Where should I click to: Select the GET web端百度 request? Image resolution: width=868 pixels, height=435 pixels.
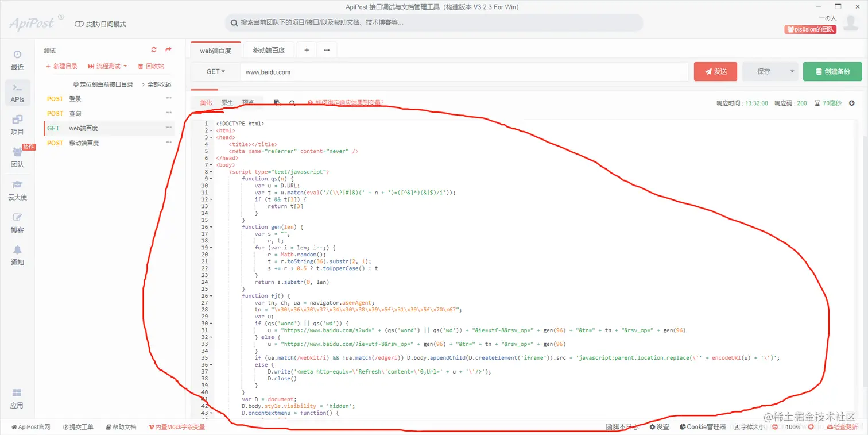[x=109, y=128]
